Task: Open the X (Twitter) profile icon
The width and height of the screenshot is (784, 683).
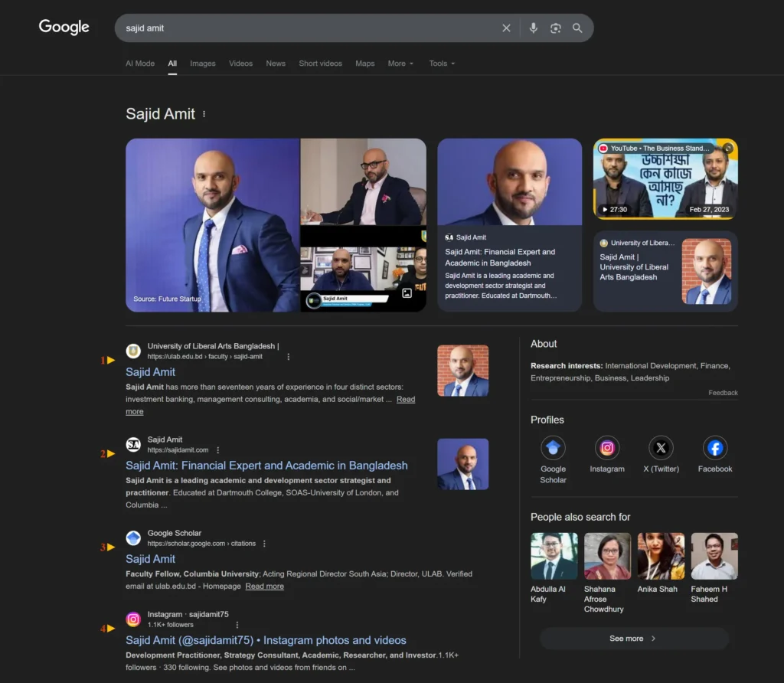Action: click(661, 448)
